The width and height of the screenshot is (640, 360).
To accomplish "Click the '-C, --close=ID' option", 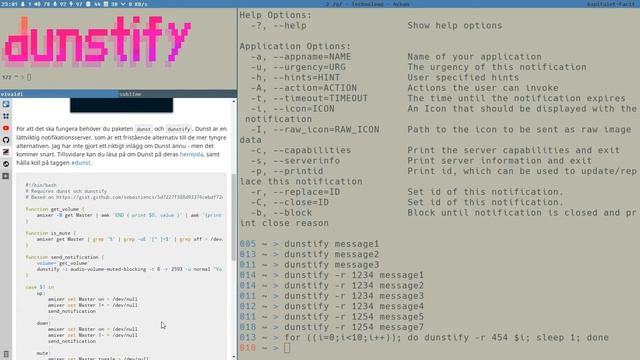I will coord(290,202).
